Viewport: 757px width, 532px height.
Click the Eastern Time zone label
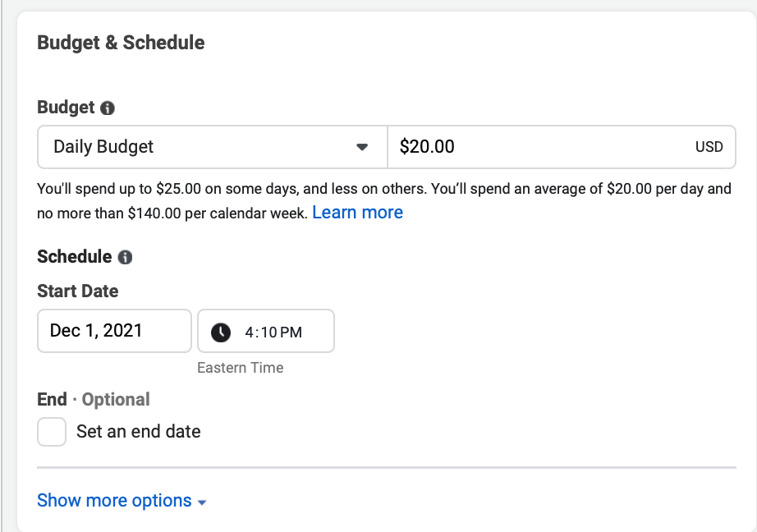(241, 368)
